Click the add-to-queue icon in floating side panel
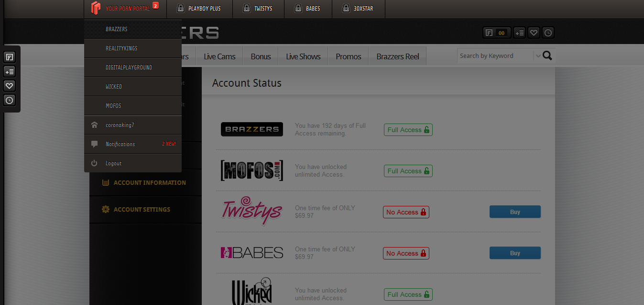This screenshot has height=305, width=644. 9,72
